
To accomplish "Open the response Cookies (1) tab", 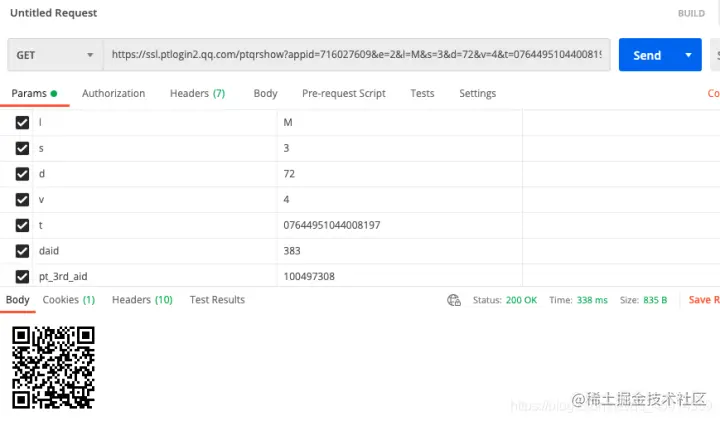I will [x=69, y=300].
